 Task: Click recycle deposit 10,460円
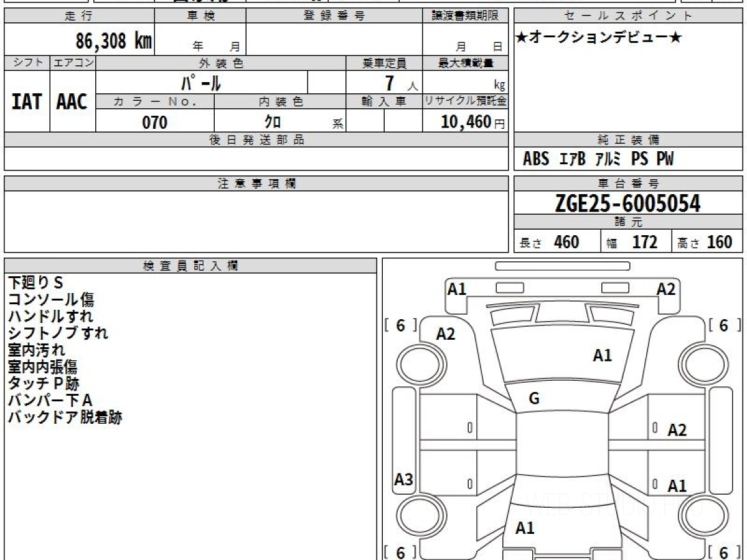(x=472, y=121)
